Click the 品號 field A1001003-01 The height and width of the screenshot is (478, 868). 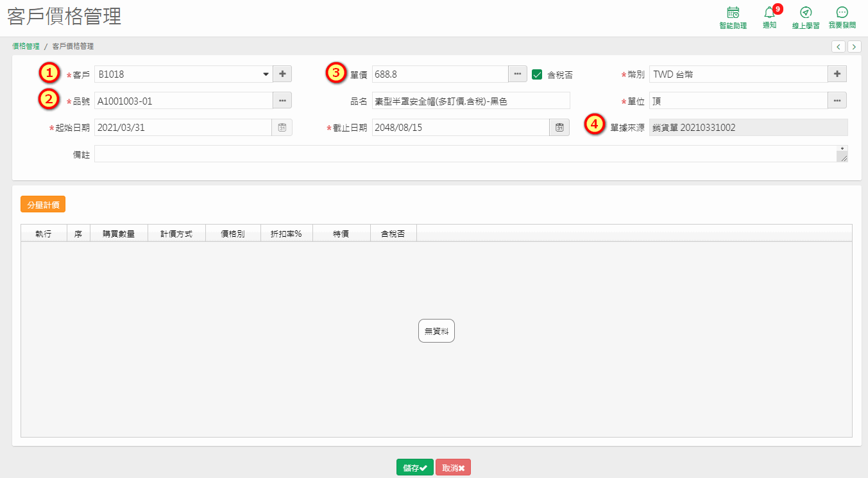(x=183, y=101)
